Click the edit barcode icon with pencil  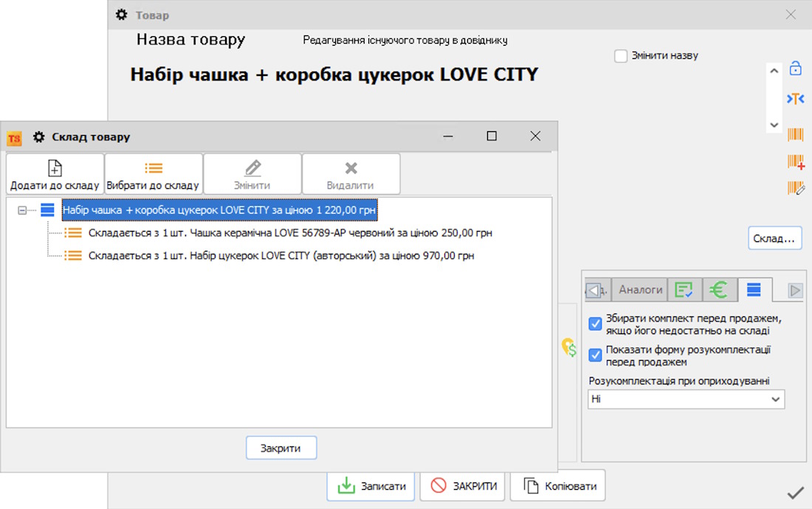[795, 188]
